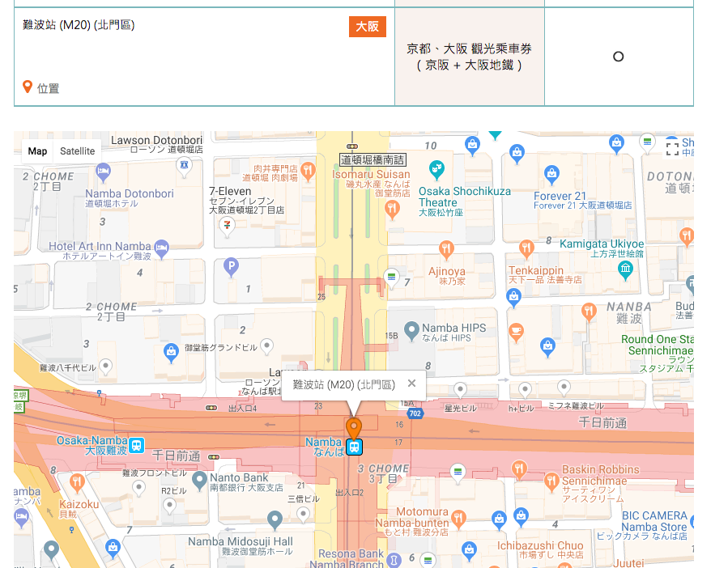Click the Baskin Robbins restaurant icon

tap(551, 482)
